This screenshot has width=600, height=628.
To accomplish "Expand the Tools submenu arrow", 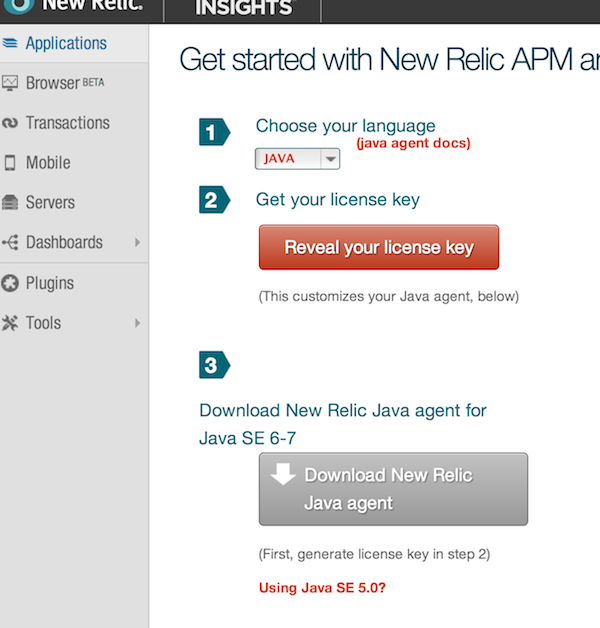I will (137, 323).
